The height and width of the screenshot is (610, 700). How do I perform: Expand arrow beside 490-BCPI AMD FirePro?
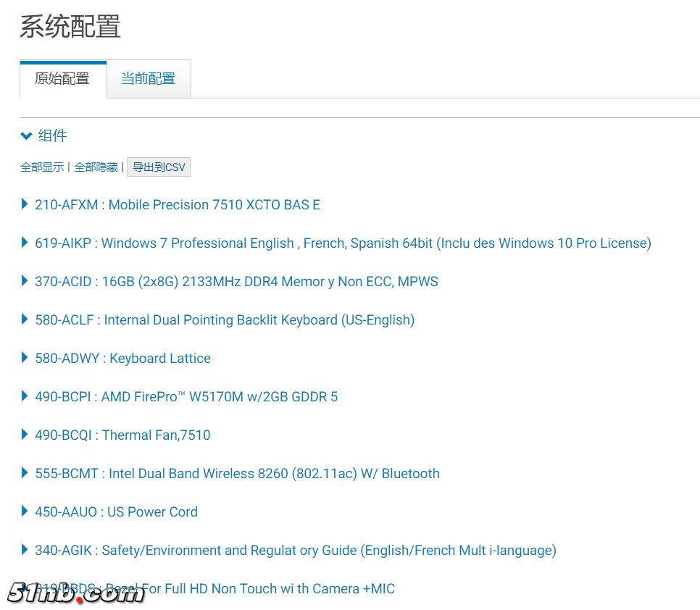click(25, 396)
